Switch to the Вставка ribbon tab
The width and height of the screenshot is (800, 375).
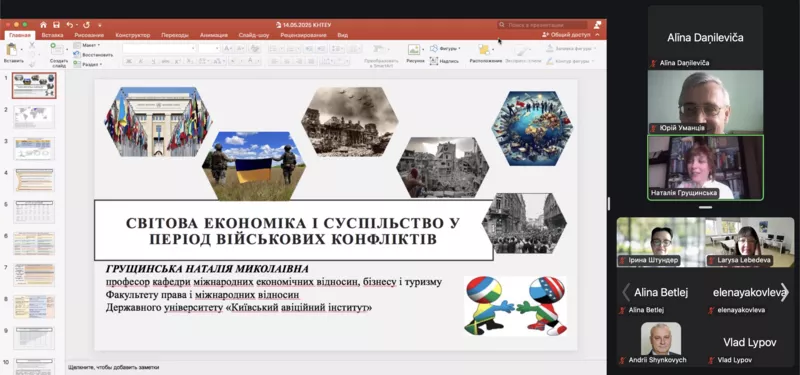point(53,35)
